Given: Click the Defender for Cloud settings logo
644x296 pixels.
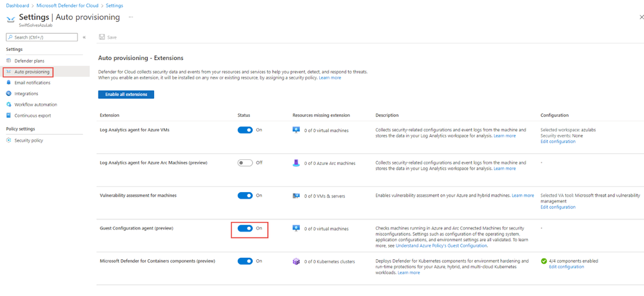Looking at the screenshot, I should (x=11, y=19).
